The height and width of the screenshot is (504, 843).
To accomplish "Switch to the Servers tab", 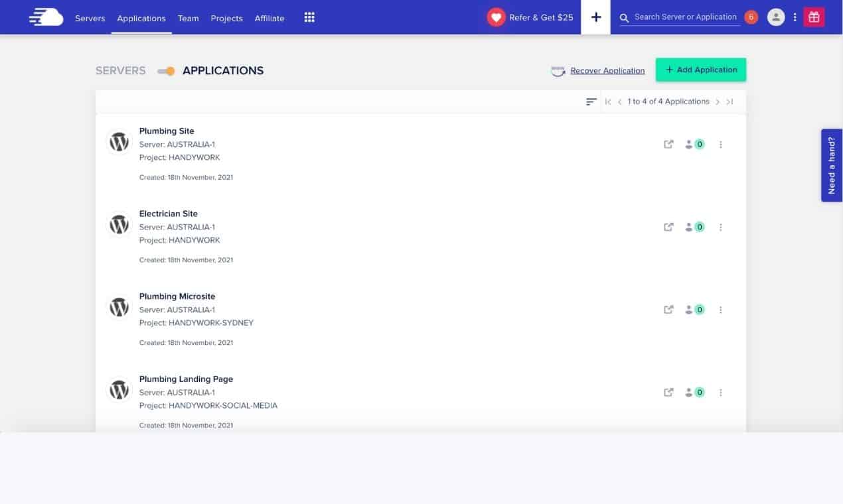I will tap(90, 19).
